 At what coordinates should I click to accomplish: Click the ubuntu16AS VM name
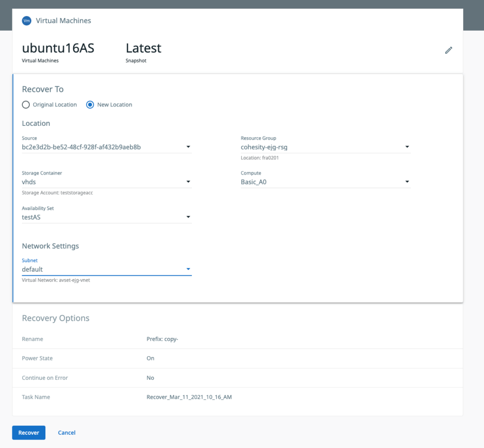[x=58, y=48]
